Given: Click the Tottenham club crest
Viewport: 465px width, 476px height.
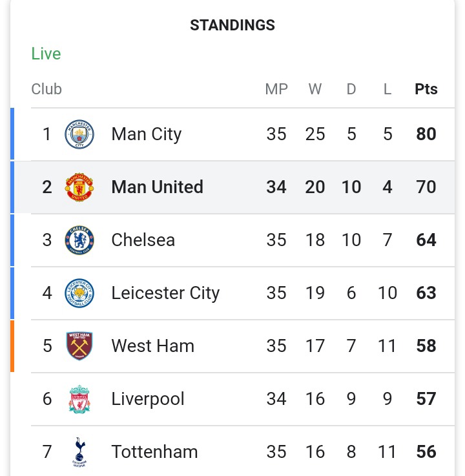Looking at the screenshot, I should click(79, 451).
